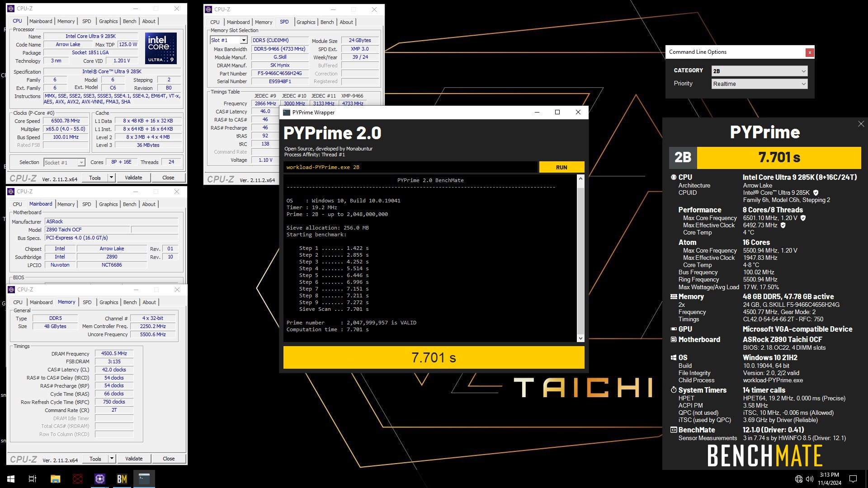868x488 pixels.
Task: Close Command Line Options dialog
Action: [810, 52]
